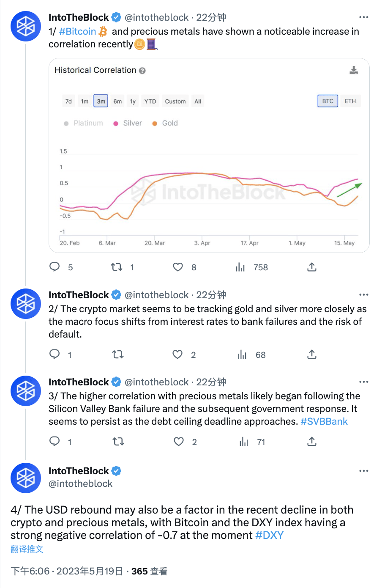
Task: Select the 1y chart range control
Action: pos(133,101)
